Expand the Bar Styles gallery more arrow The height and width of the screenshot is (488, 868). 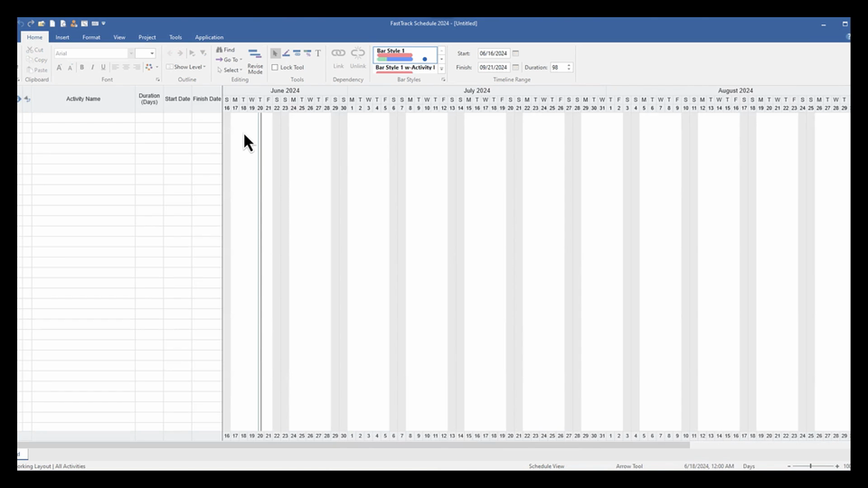tap(442, 69)
